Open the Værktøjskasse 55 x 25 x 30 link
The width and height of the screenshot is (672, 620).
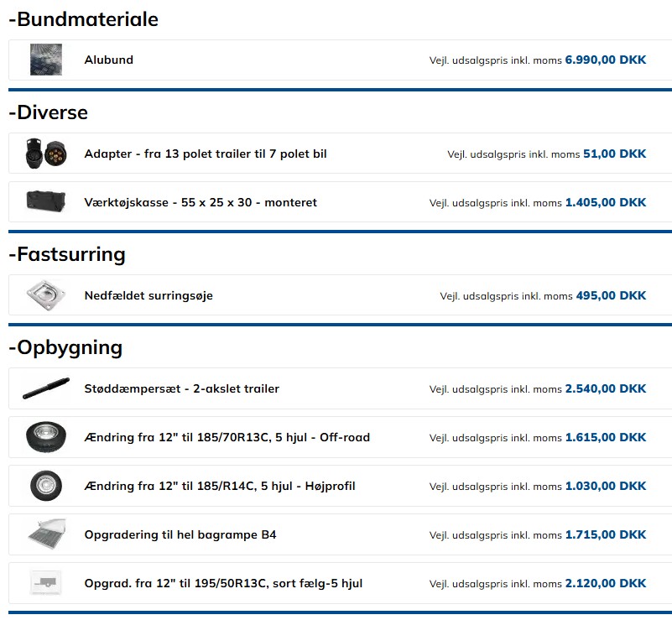[201, 202]
